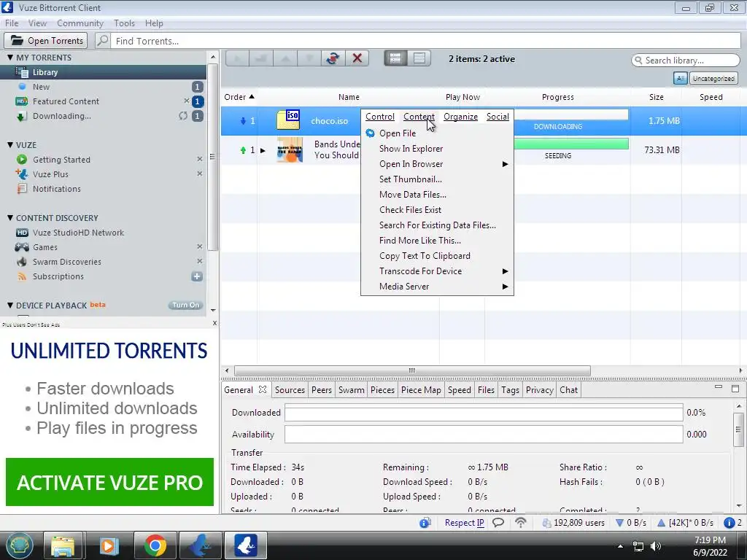Click the network wifi status icon

click(x=521, y=522)
